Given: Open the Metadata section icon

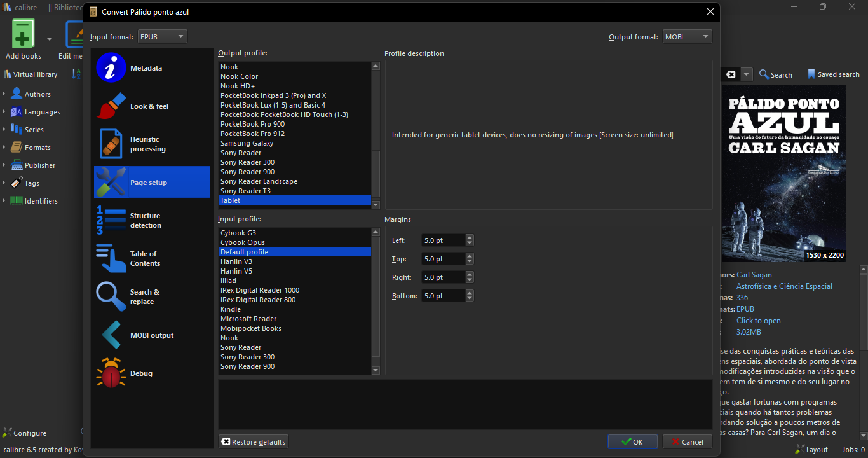Looking at the screenshot, I should [x=111, y=68].
